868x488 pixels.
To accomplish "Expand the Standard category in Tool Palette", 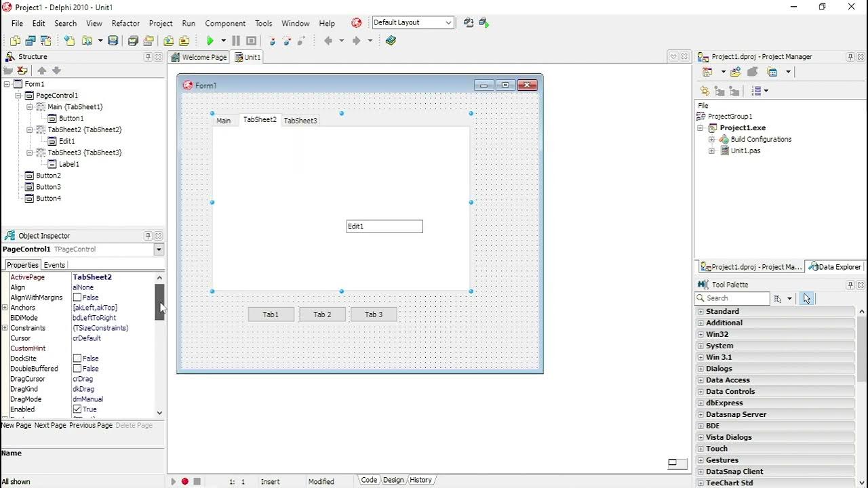I will coord(701,312).
